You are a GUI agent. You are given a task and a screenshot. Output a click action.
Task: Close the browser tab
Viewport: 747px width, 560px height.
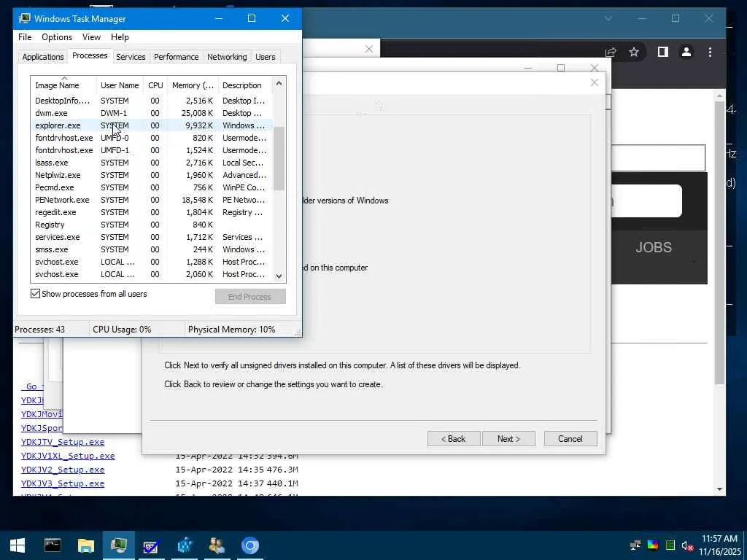point(368,49)
